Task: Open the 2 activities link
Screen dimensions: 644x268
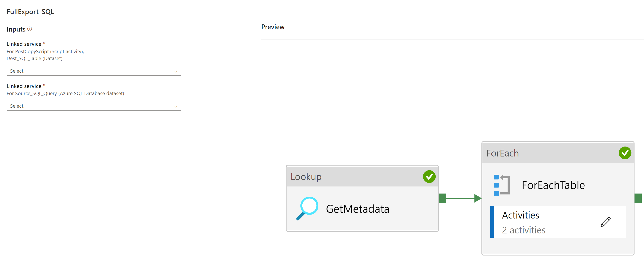Action: pos(524,230)
